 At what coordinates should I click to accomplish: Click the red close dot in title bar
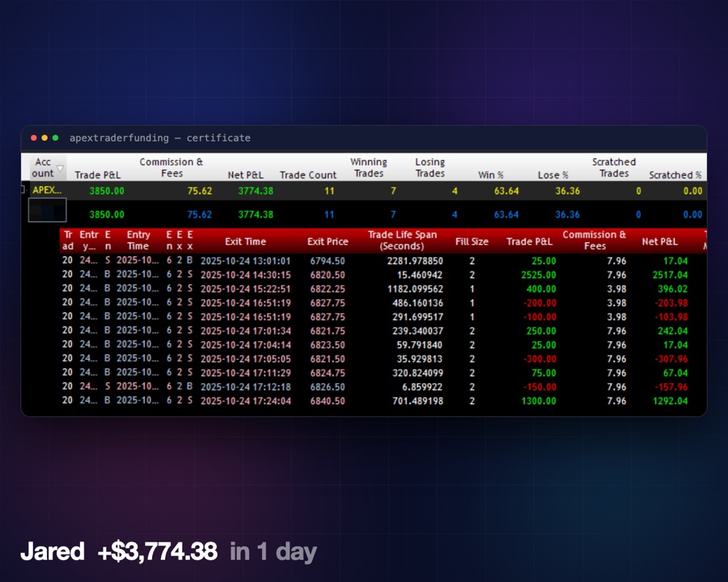(34, 138)
